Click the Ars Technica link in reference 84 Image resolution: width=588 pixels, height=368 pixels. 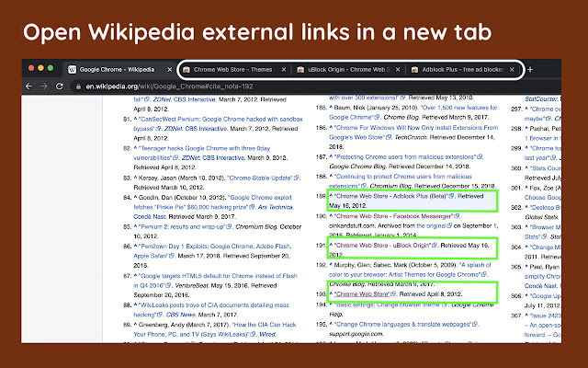coord(276,207)
